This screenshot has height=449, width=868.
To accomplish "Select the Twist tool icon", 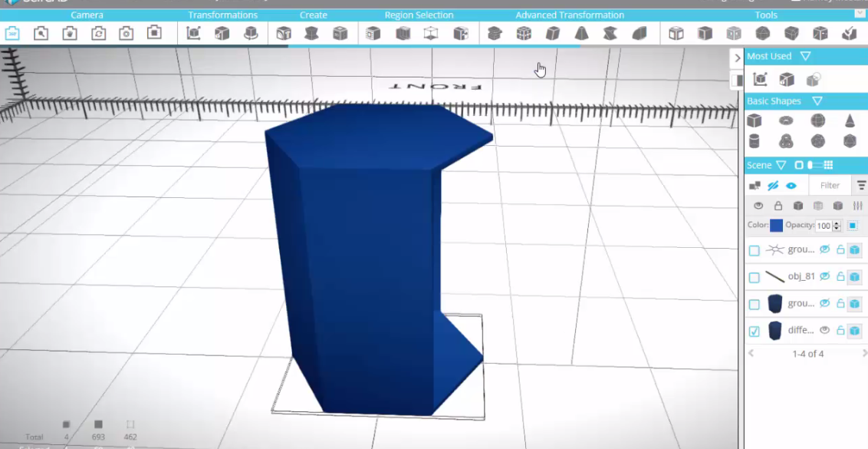I will [x=610, y=33].
